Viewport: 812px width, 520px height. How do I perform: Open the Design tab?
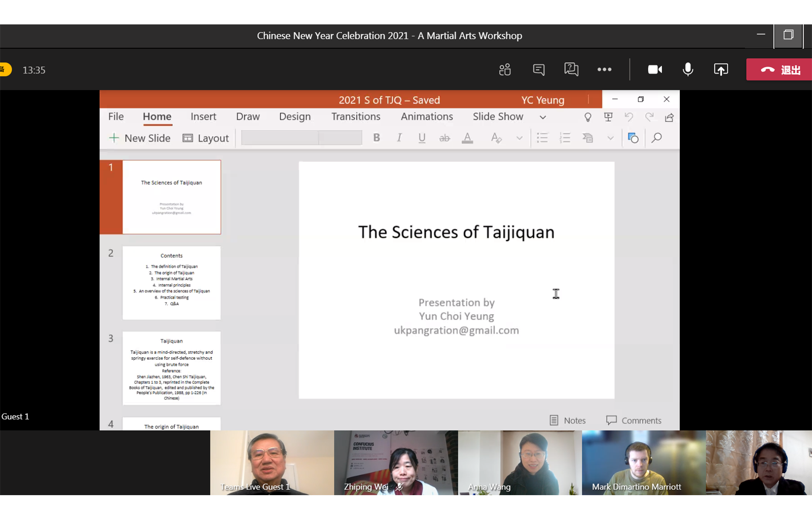pos(295,116)
